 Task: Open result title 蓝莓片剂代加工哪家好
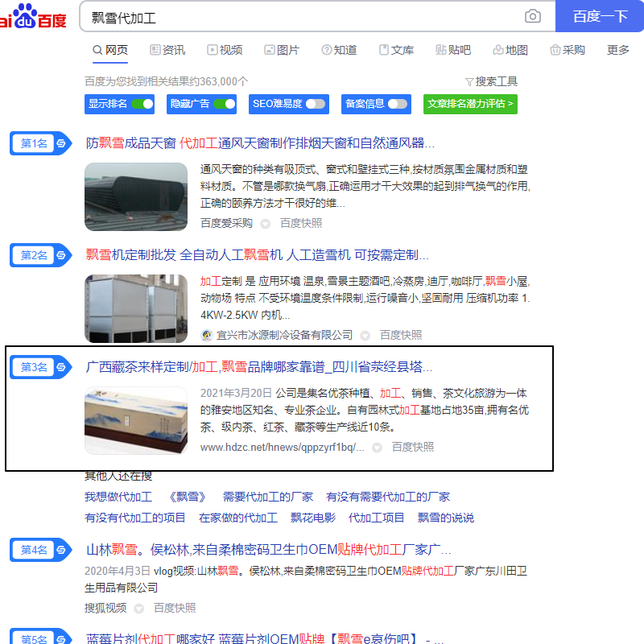coord(265,638)
